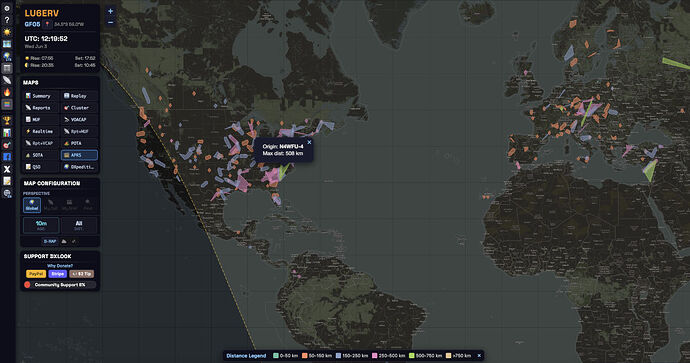This screenshot has height=363, width=690.
Task: Click the cloud icon beside D-RAP
Action: coord(64,241)
